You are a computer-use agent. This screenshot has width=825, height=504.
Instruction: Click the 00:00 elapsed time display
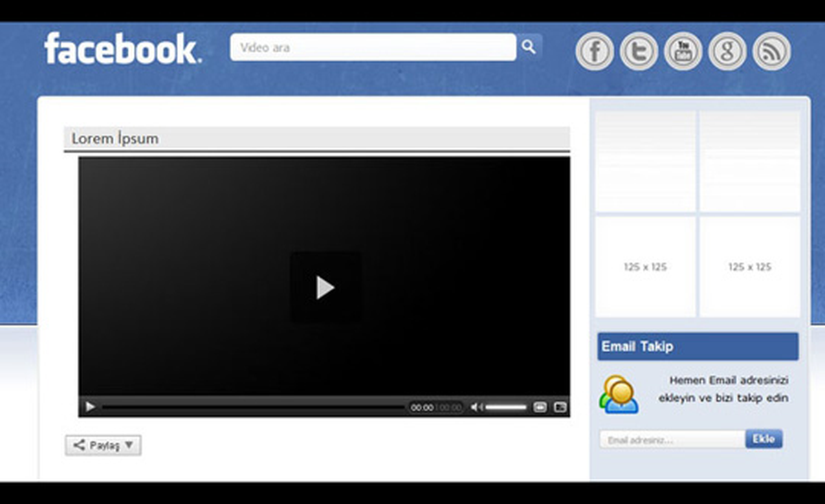(422, 408)
